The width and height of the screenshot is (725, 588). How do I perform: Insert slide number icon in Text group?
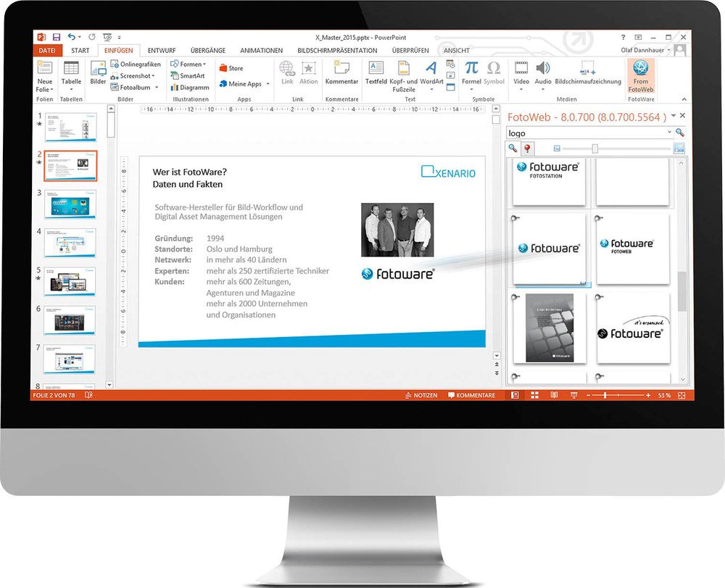(451, 75)
